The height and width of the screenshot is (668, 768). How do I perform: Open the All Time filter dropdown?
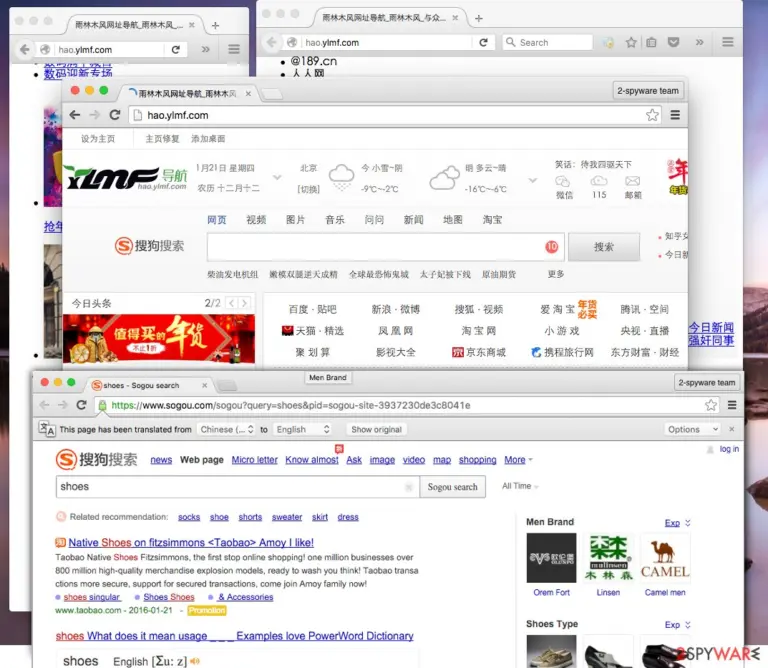pos(520,486)
